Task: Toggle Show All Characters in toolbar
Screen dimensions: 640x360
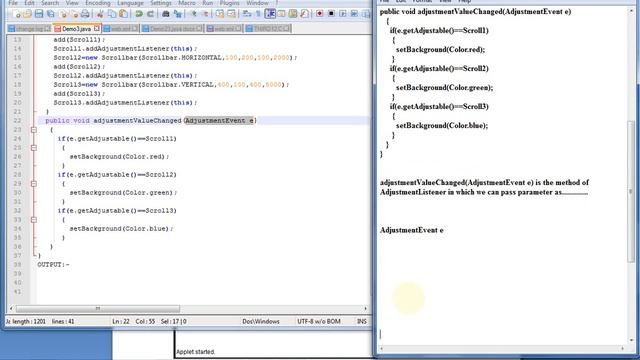Action: [x=258, y=14]
